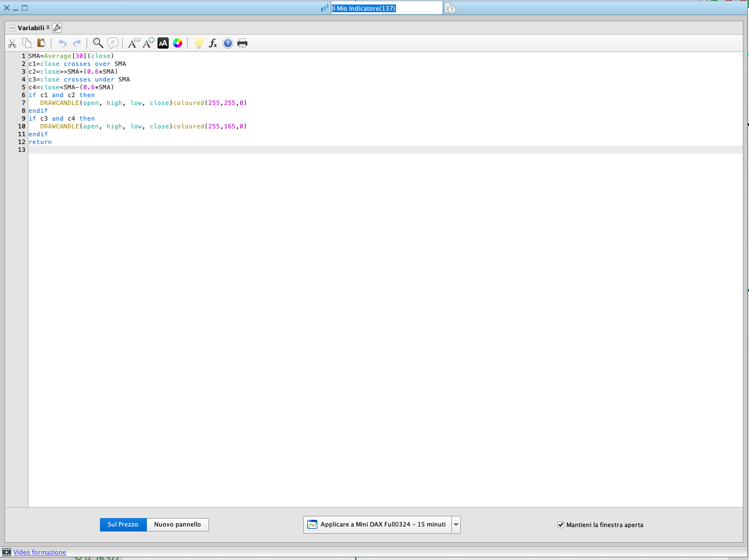Screen dimensions: 749x560
Task: Toggle comment on code with speech-bubble icon
Action: (x=113, y=43)
